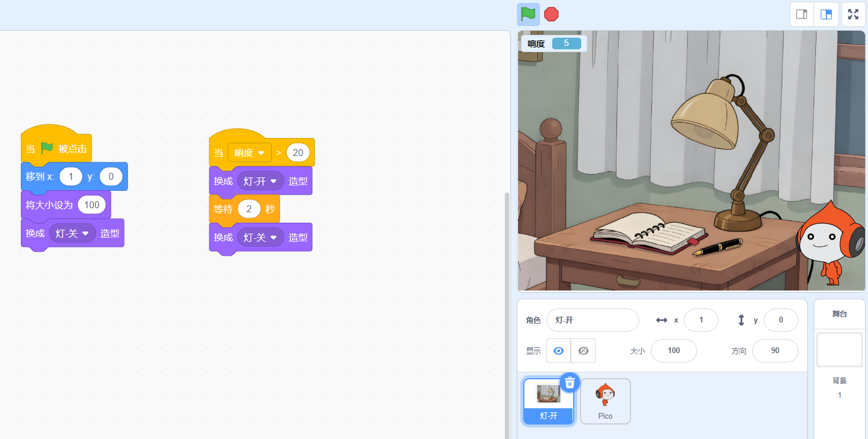Hide sprite using crossed-eye icon
The width and height of the screenshot is (868, 439).
(x=583, y=351)
